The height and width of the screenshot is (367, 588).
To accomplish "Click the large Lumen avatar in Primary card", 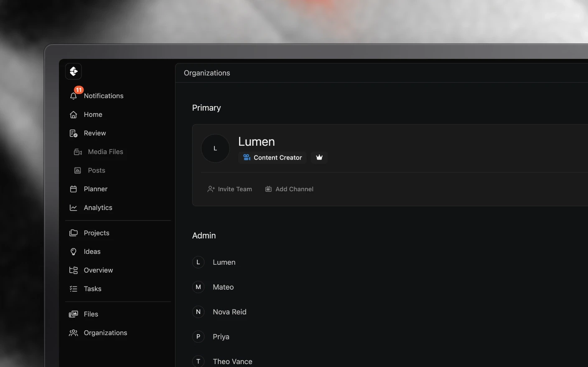I will tap(215, 148).
